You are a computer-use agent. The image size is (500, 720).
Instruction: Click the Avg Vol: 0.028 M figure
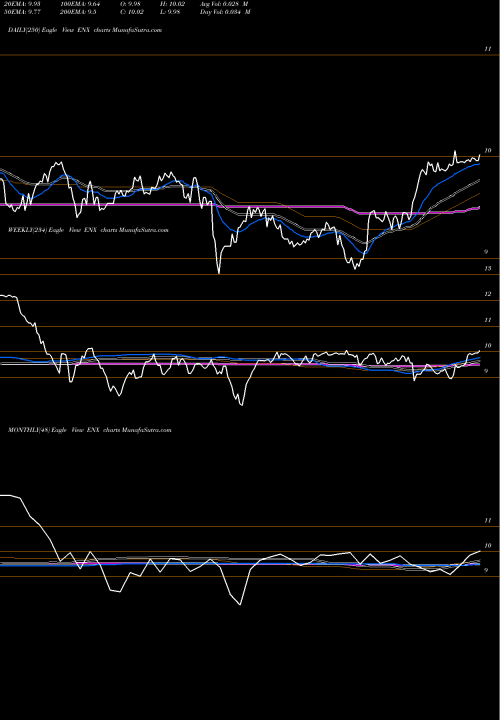(225, 4)
